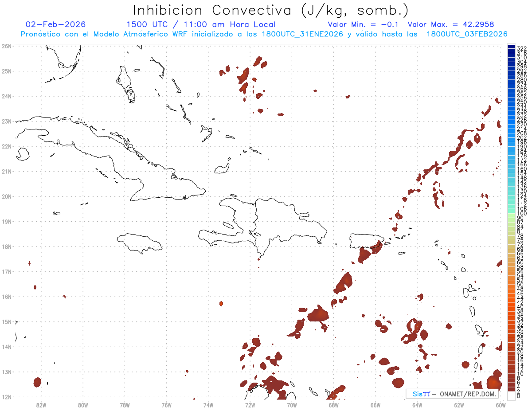The height and width of the screenshot is (411, 532).
Task: Click the 'Valor Max. = 42.2958' readout
Action: tap(451, 24)
